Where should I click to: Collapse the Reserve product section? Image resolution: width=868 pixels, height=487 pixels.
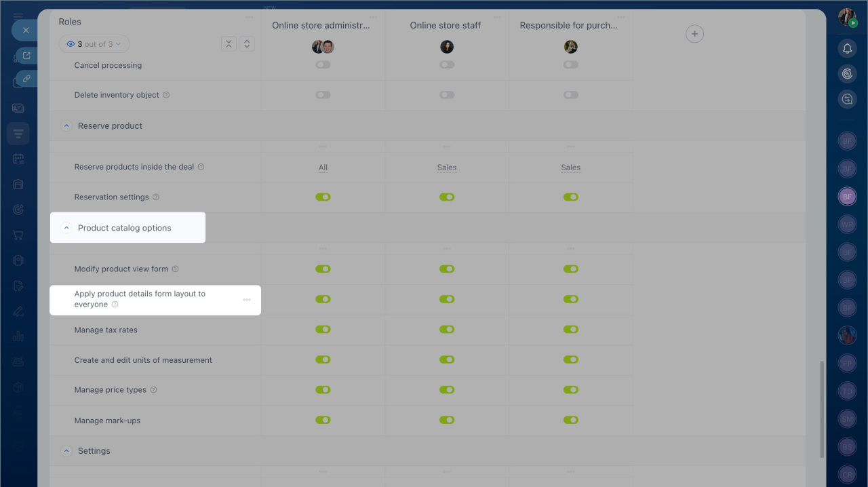[66, 126]
